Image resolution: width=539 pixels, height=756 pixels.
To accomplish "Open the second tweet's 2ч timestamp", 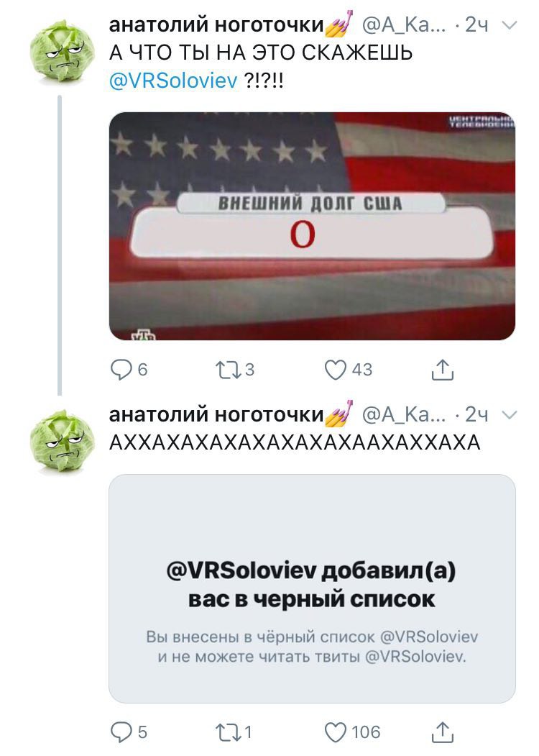I will point(476,414).
